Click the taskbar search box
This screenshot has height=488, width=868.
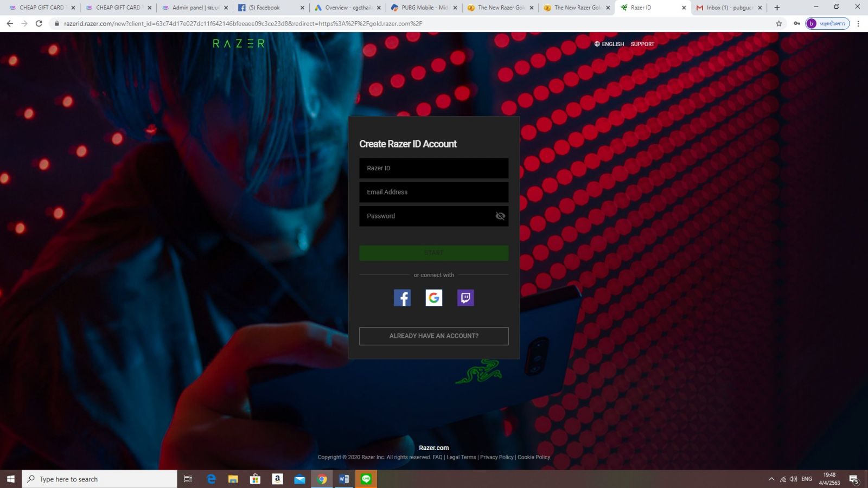click(x=99, y=479)
